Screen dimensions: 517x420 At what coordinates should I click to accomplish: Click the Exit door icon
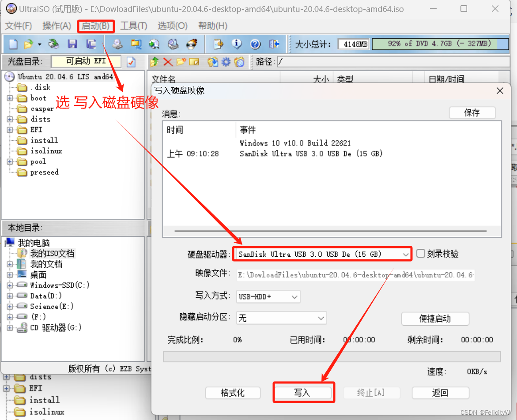pos(274,44)
